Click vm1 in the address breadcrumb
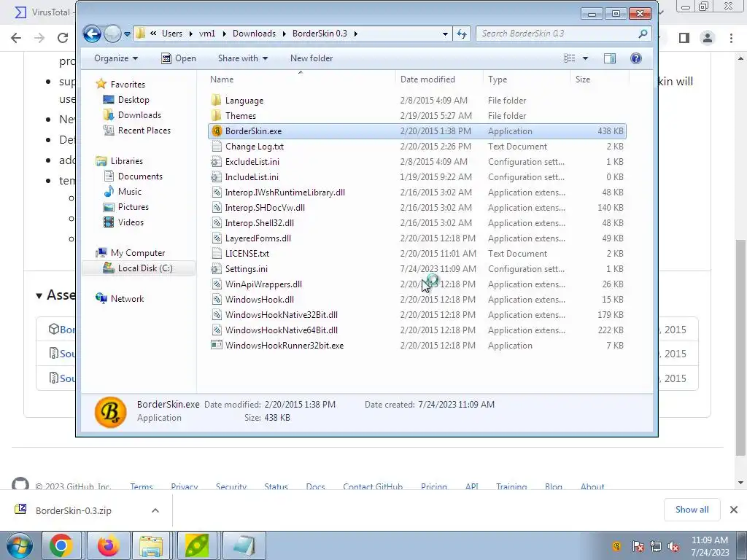 tap(206, 34)
